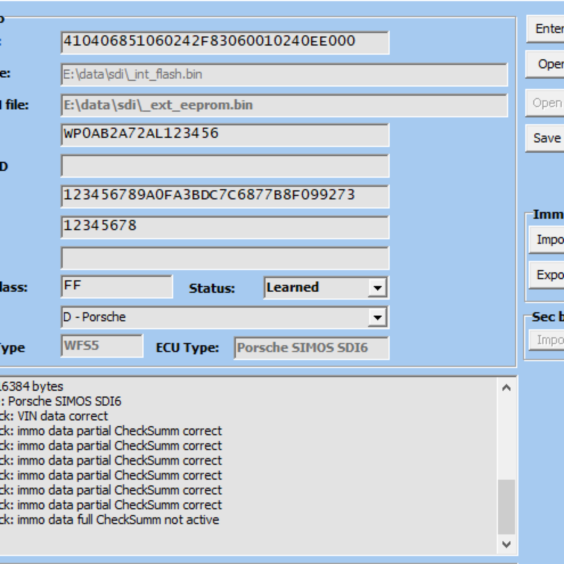Click the ext_eeprom.bin file path field
The height and width of the screenshot is (564, 564).
click(285, 105)
